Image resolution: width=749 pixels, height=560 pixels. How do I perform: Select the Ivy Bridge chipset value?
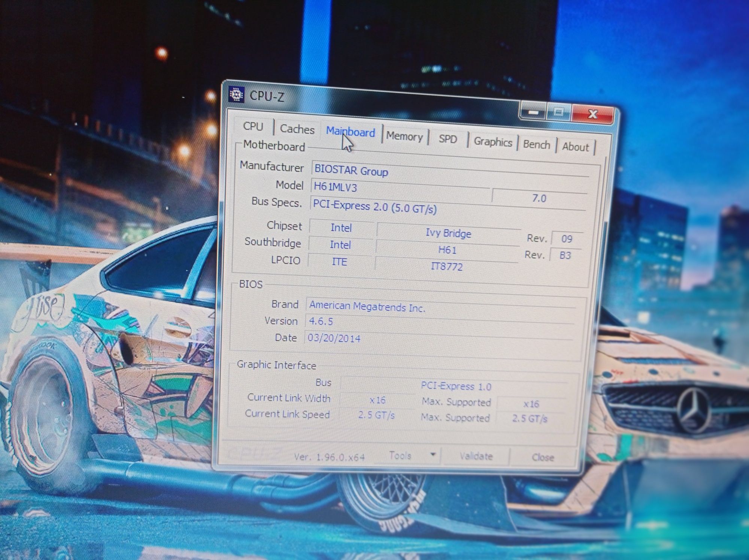click(x=448, y=233)
